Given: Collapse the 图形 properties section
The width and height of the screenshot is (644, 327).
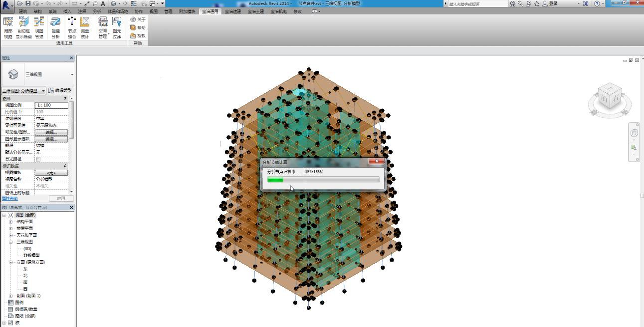Looking at the screenshot, I should coord(65,99).
